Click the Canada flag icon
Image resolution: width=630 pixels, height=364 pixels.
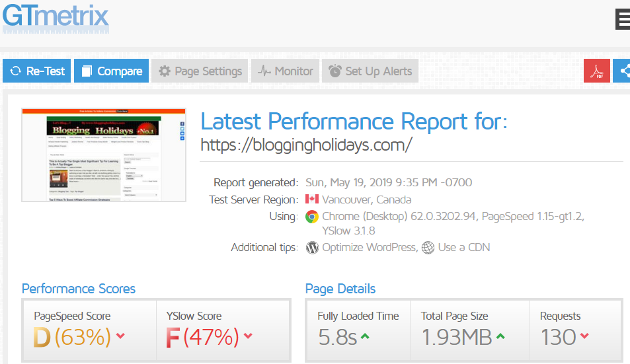(312, 200)
